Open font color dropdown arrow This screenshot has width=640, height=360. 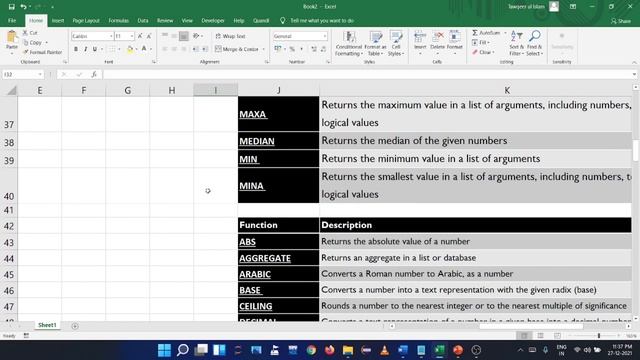pos(151,49)
